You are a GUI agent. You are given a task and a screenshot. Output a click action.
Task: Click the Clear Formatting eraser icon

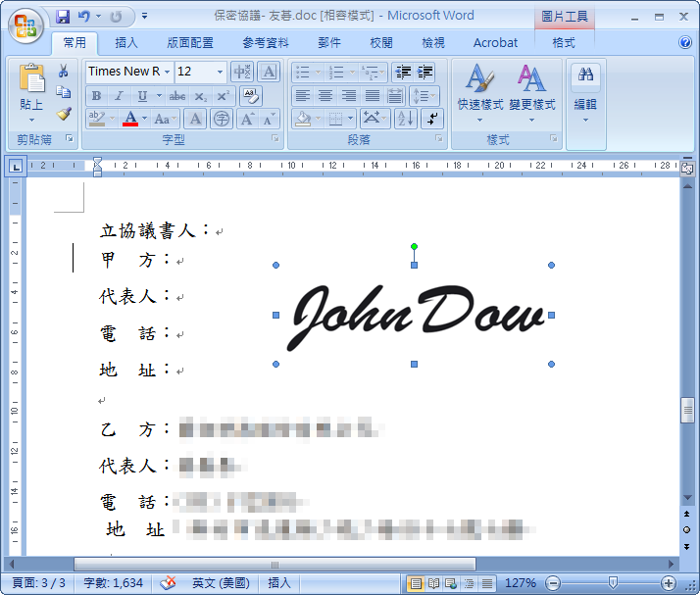[251, 95]
